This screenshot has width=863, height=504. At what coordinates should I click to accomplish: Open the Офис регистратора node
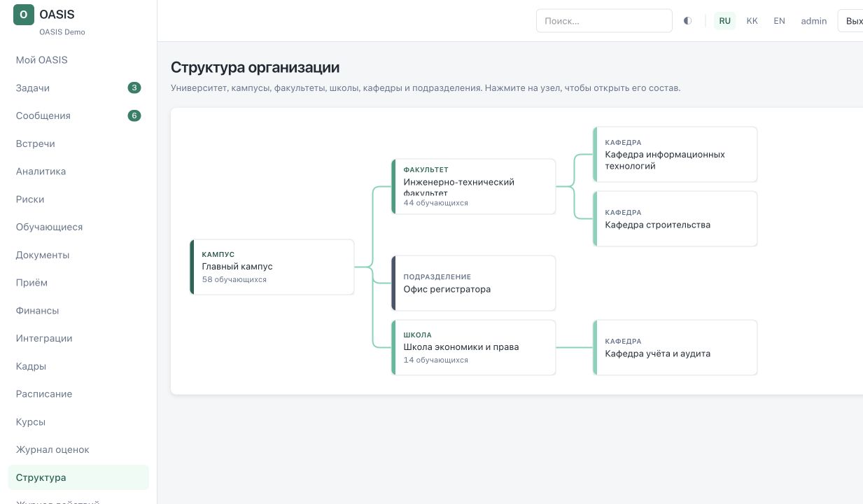pyautogui.click(x=474, y=283)
